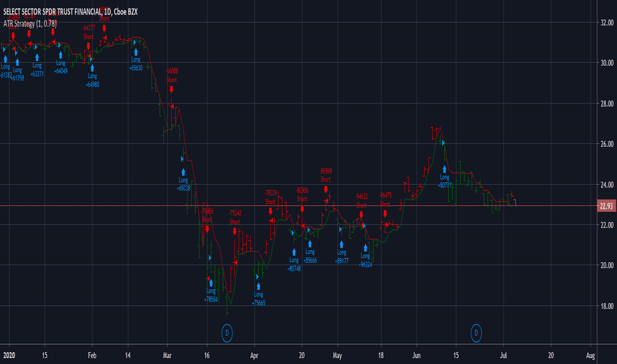Click the 22.00 price axis label

[607, 225]
